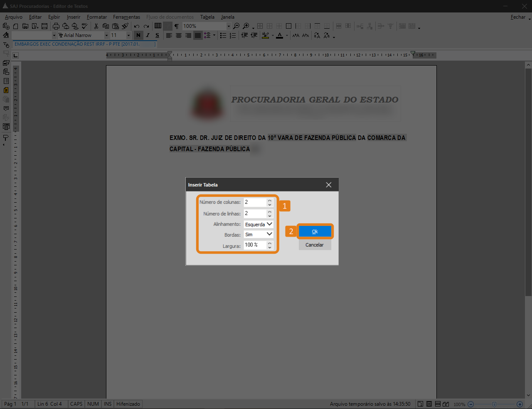Image resolution: width=532 pixels, height=409 pixels.
Task: Expand the Arial Narrow font dropdown
Action: tap(106, 36)
